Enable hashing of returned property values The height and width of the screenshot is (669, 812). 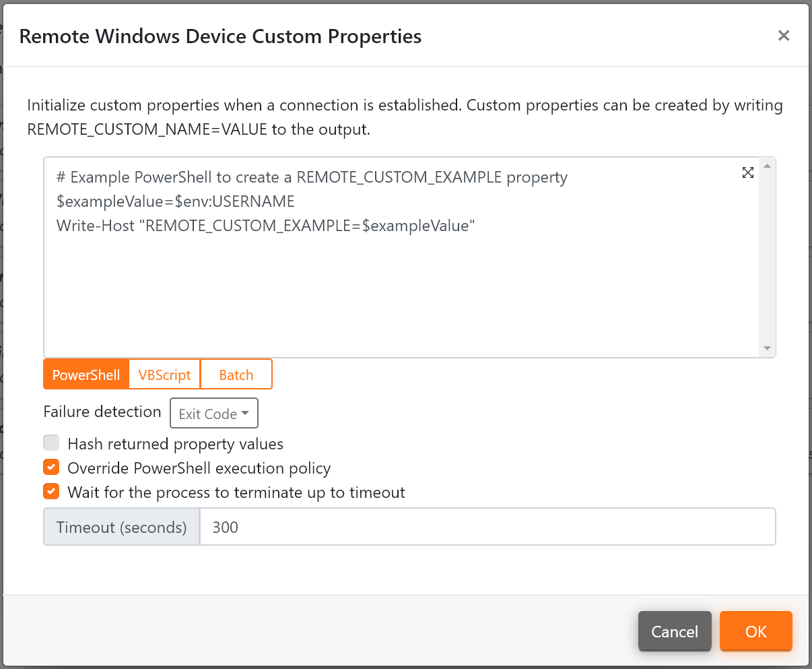point(51,443)
